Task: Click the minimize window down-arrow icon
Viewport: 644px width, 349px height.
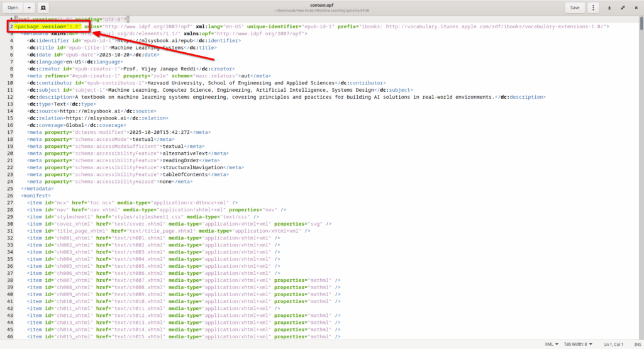Action: point(609,8)
